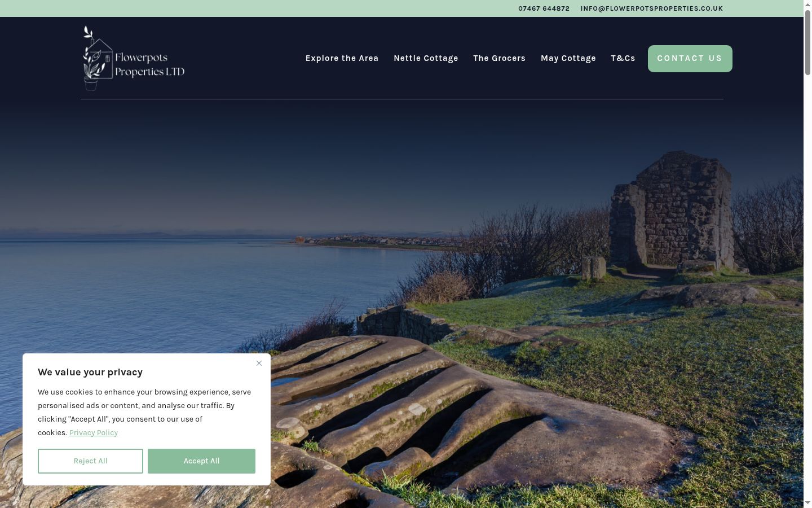Reject all cookies
Image resolution: width=812 pixels, height=508 pixels.
tap(90, 461)
